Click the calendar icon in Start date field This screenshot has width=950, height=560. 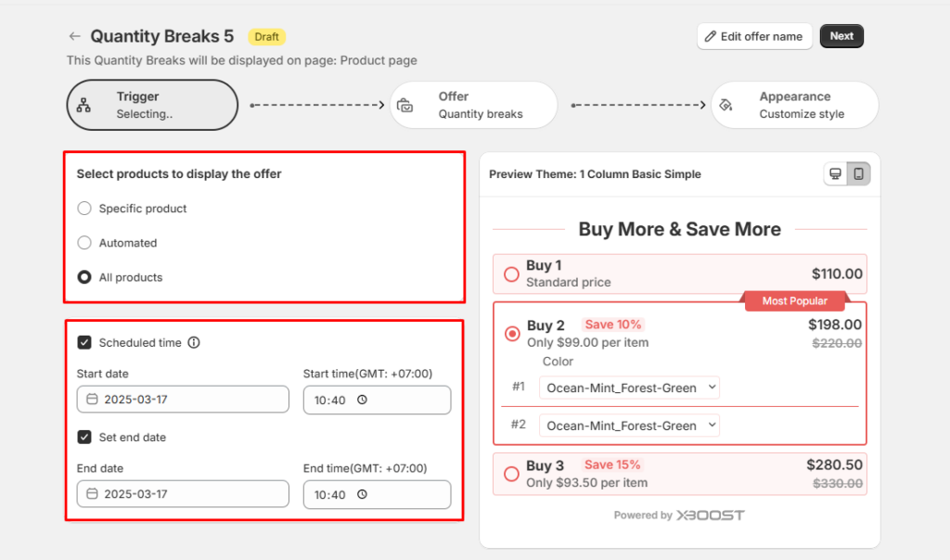pos(92,400)
